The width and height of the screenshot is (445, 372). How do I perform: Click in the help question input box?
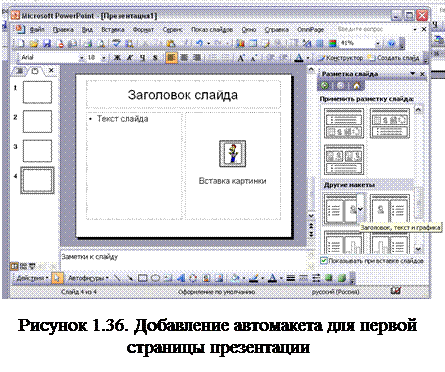pyautogui.click(x=373, y=29)
